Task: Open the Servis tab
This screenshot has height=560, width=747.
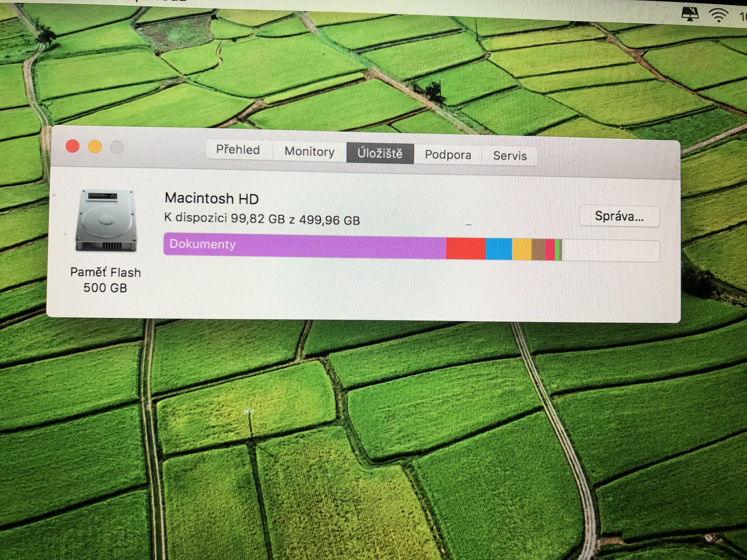Action: coord(510,156)
